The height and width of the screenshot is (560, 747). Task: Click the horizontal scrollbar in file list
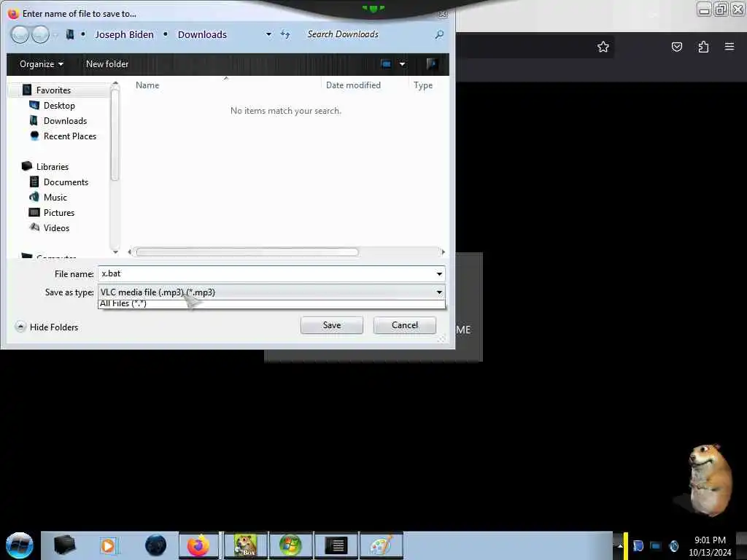247,252
